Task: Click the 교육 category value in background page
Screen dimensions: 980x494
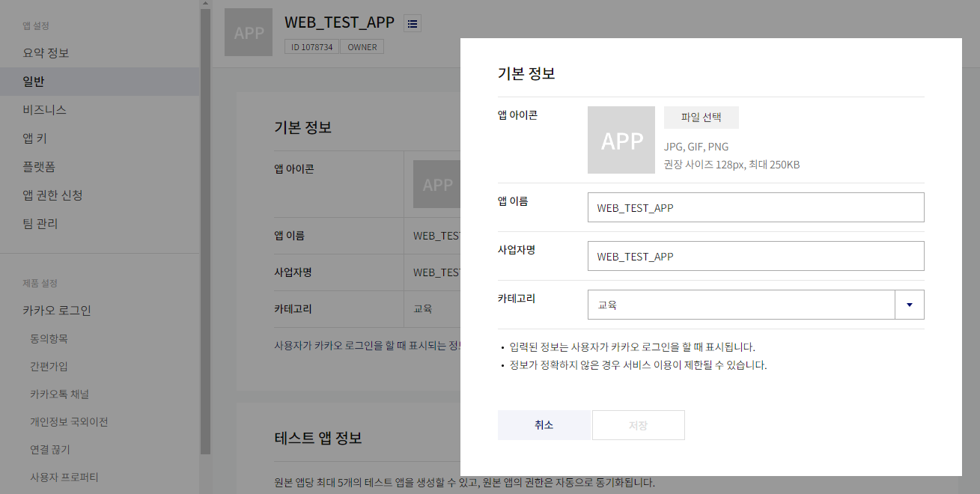Action: coord(422,309)
